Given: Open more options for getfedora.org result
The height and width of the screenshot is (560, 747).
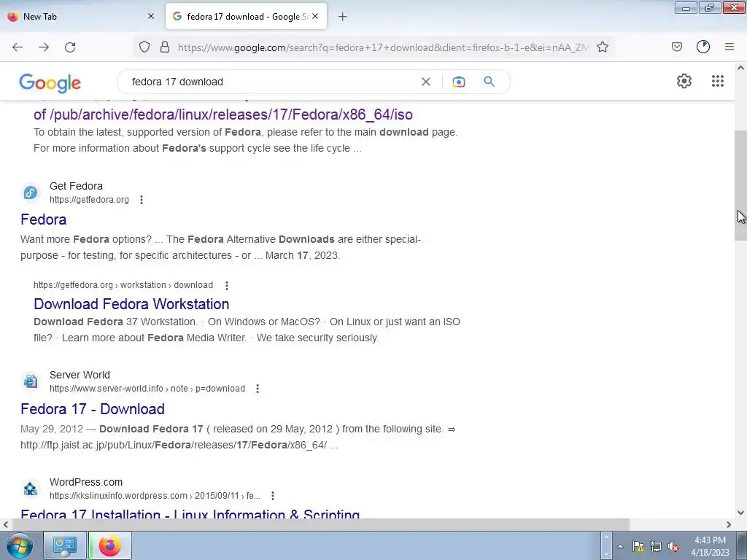Looking at the screenshot, I should [x=142, y=200].
